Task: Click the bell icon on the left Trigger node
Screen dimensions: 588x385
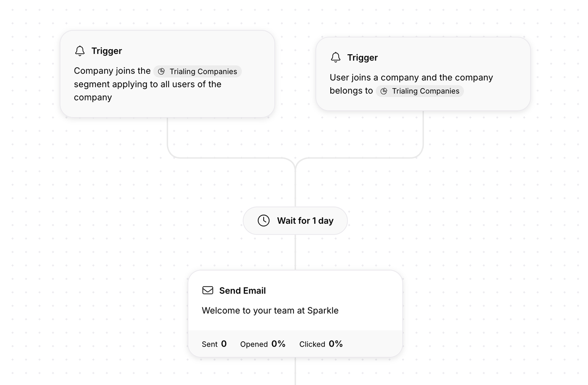Action: (x=80, y=51)
